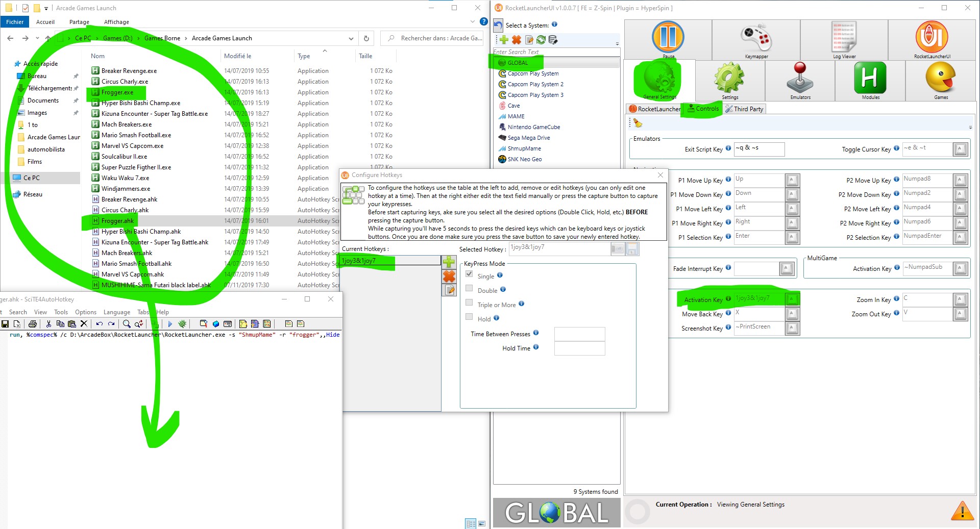Expand the Explorer address bar dropdown
This screenshot has height=529, width=980.
[351, 38]
